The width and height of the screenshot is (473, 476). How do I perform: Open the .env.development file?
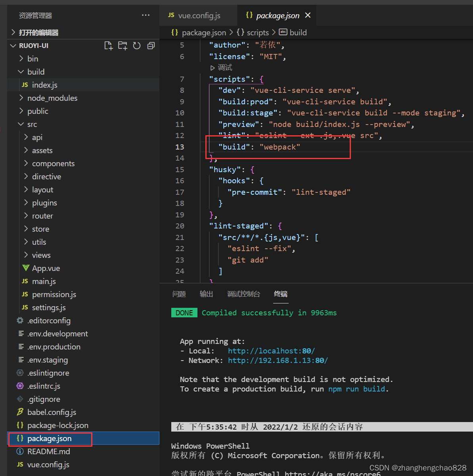tap(83, 334)
